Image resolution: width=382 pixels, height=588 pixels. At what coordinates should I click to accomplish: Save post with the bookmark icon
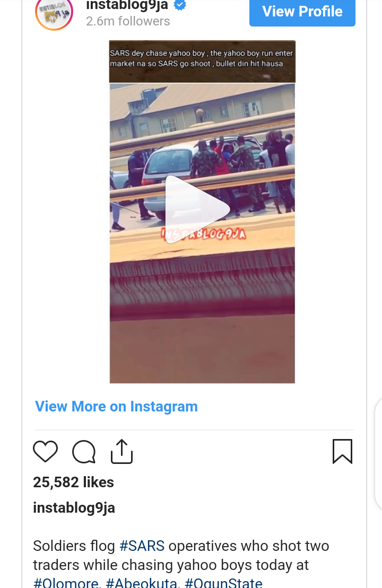click(342, 451)
